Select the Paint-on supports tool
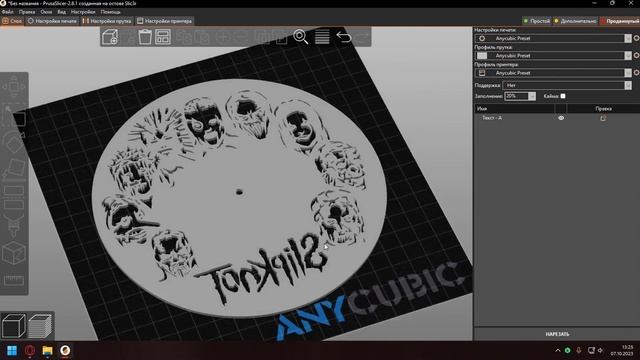This screenshot has width=640, height=360. coord(14,225)
